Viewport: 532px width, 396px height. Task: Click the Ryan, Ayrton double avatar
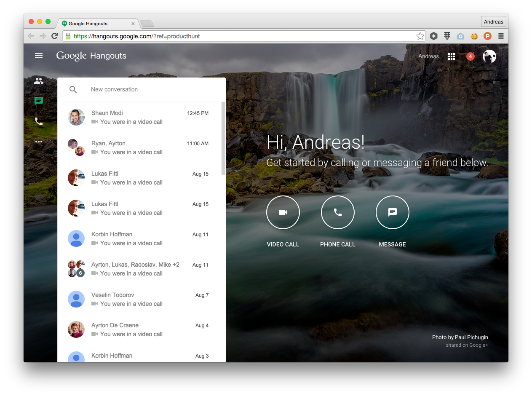pyautogui.click(x=76, y=147)
